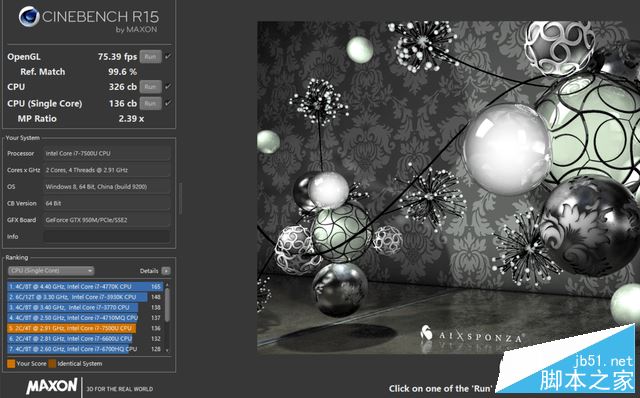Click the left panel splitter handle
Screen dimensions: 640x398
180,199
